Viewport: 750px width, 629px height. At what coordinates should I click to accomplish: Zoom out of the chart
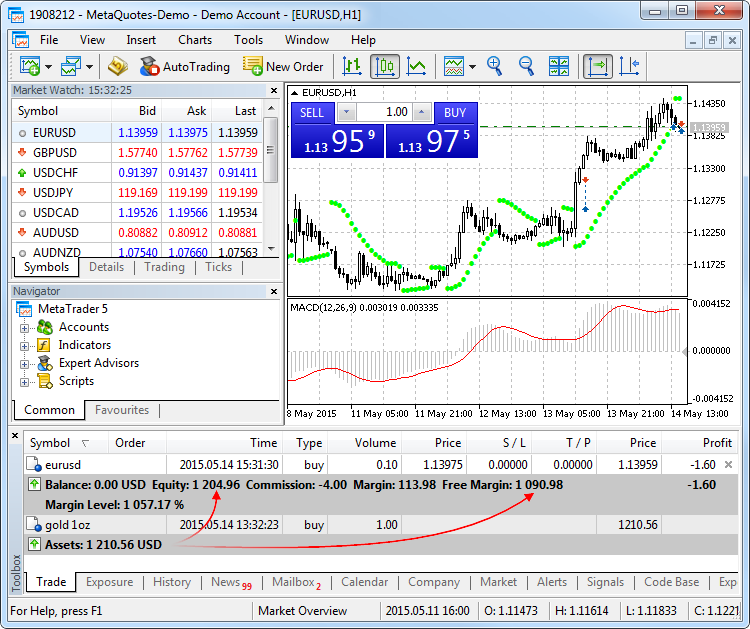click(526, 66)
